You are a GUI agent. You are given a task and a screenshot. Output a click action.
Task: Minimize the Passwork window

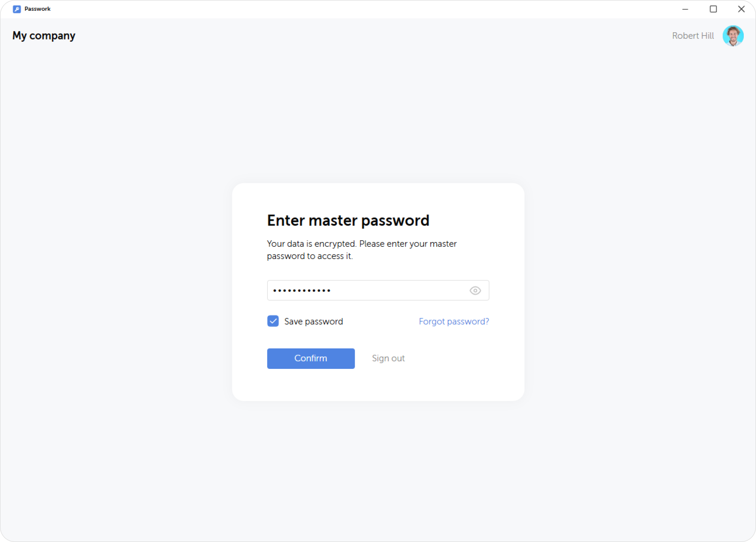[x=684, y=9]
